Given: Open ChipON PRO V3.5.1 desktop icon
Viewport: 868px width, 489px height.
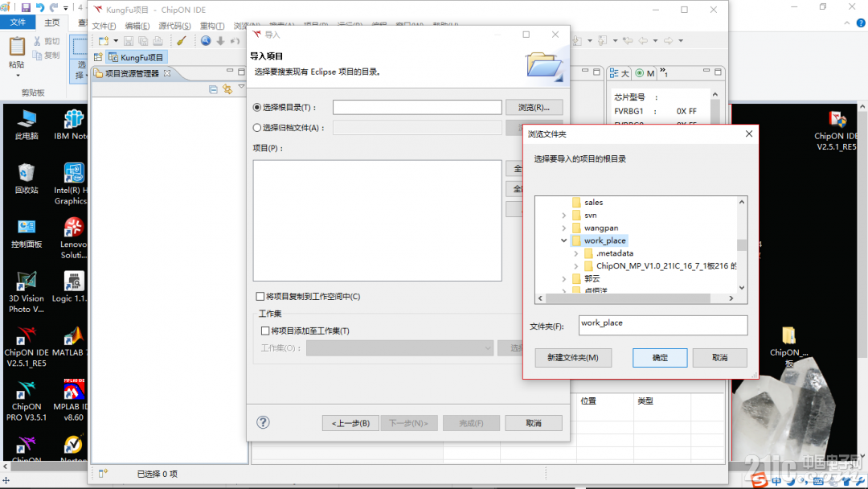Looking at the screenshot, I should coord(26,401).
